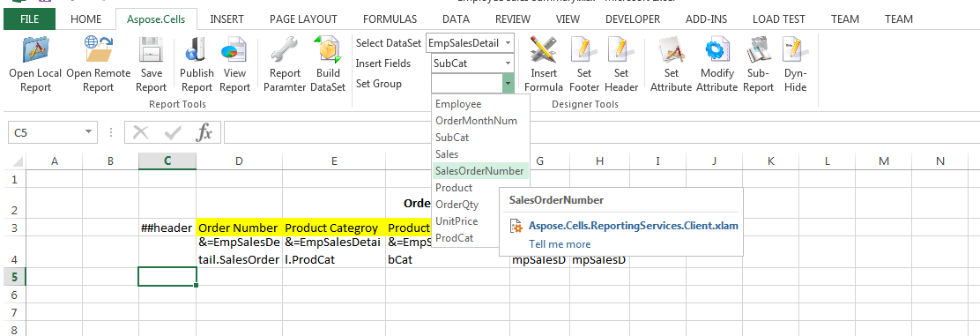Select the Product Categroy header cell

tap(334, 228)
